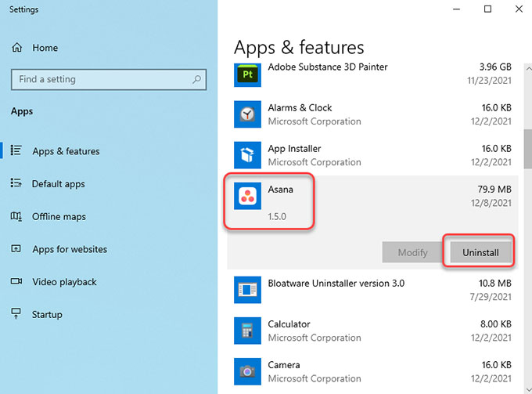Click the search magnifier icon
Viewport: 532px width, 394px height.
(197, 79)
